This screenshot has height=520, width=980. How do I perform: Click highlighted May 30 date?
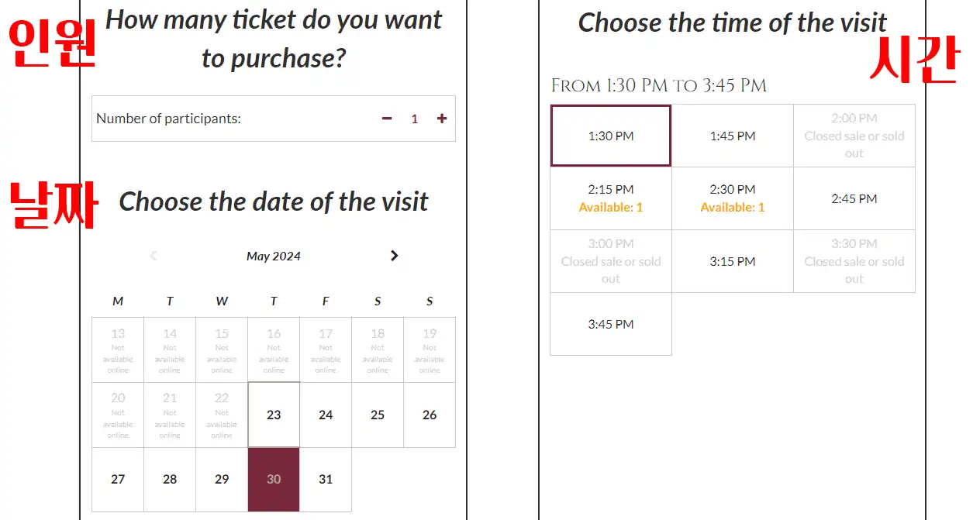coord(274,479)
